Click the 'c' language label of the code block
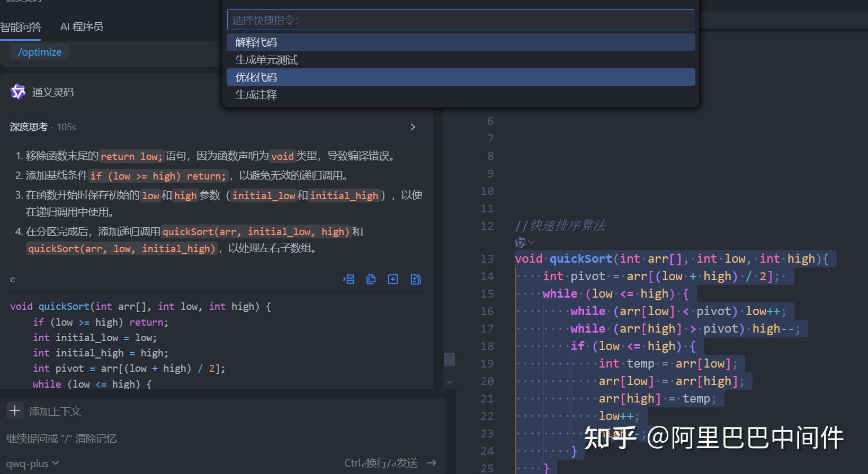868x474 pixels. pos(13,280)
